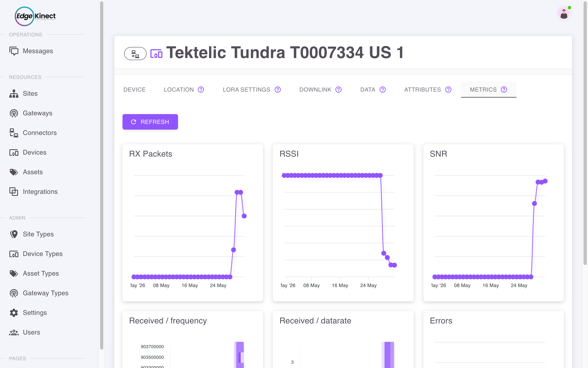The height and width of the screenshot is (368, 588).
Task: Click the main page vertical scrollbar
Action: point(585,133)
